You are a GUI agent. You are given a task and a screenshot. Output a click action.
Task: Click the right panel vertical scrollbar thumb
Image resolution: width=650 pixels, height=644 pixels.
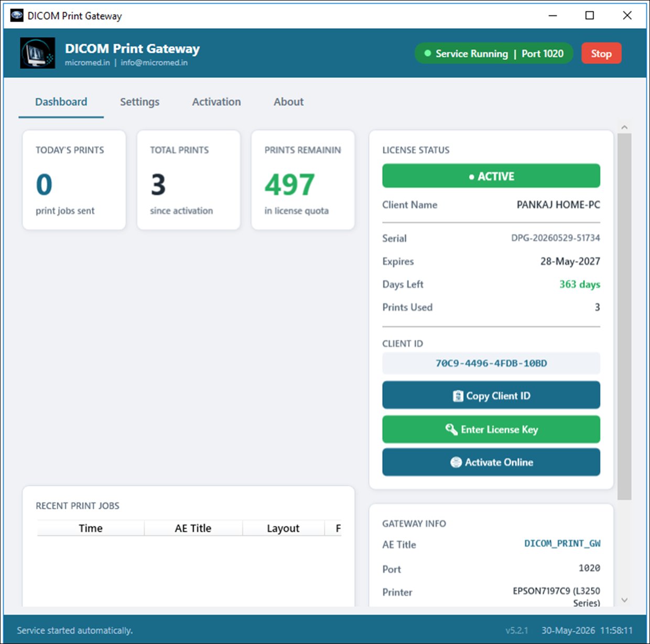(624, 316)
